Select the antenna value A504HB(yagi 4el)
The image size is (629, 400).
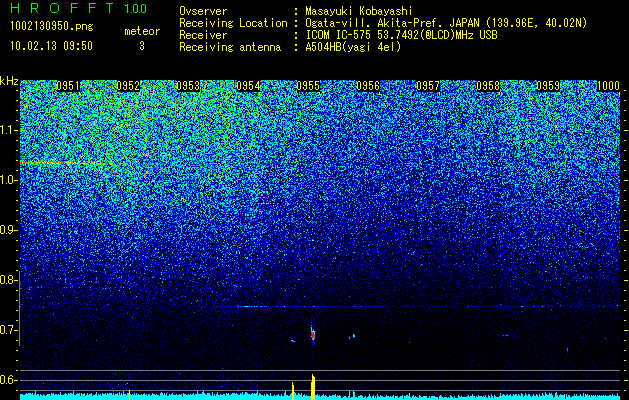tap(353, 47)
